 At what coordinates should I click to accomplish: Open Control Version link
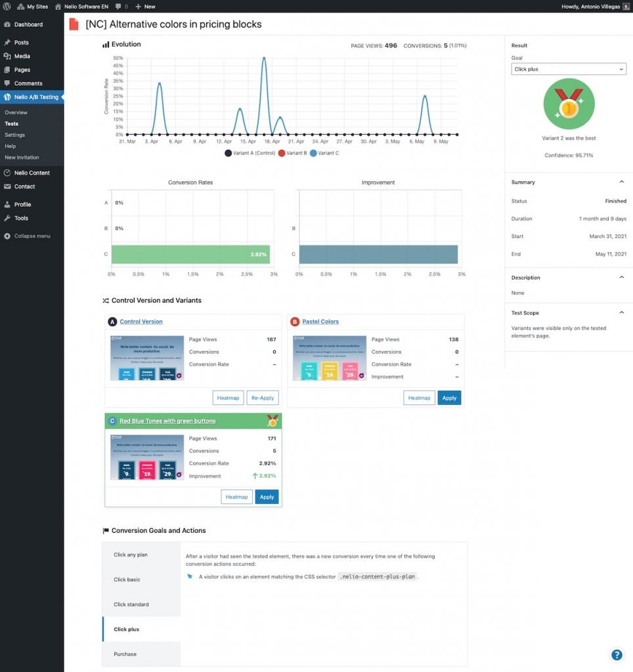[x=141, y=322]
